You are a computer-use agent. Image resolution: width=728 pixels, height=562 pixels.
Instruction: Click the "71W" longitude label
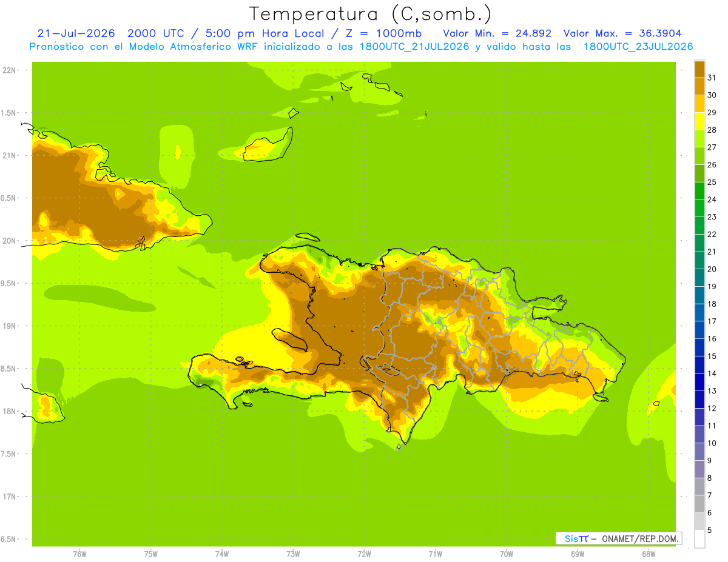[x=435, y=554]
